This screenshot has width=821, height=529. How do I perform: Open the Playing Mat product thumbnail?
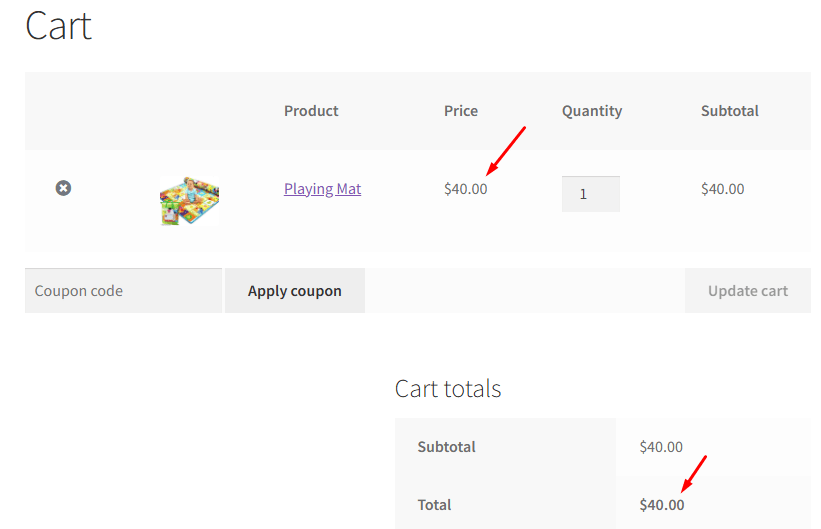pyautogui.click(x=189, y=200)
